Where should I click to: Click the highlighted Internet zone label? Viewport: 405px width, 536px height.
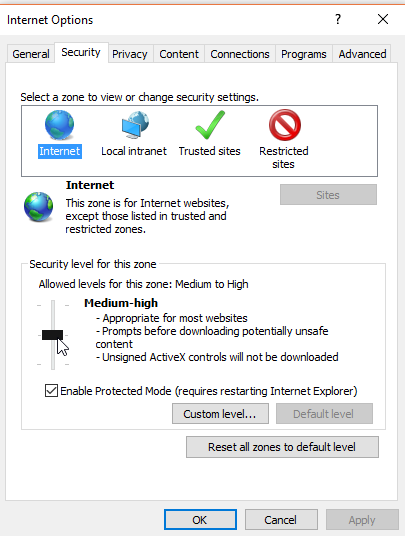click(60, 151)
